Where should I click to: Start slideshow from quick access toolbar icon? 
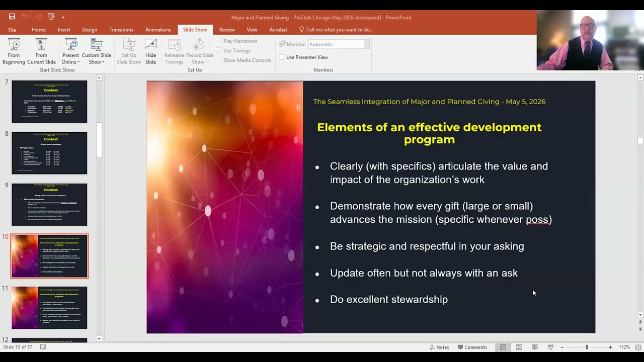(51, 17)
